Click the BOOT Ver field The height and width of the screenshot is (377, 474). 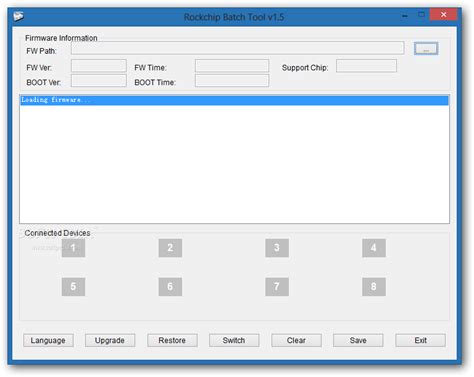point(99,81)
